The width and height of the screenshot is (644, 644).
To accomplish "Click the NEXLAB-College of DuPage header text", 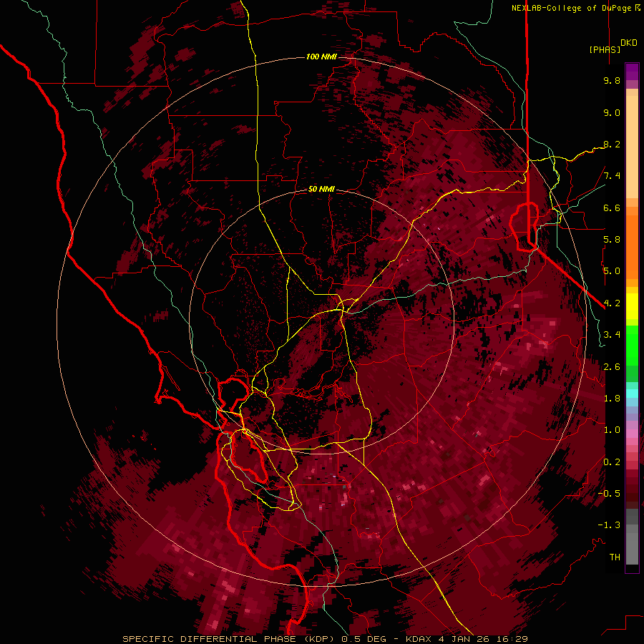I will (x=571, y=8).
